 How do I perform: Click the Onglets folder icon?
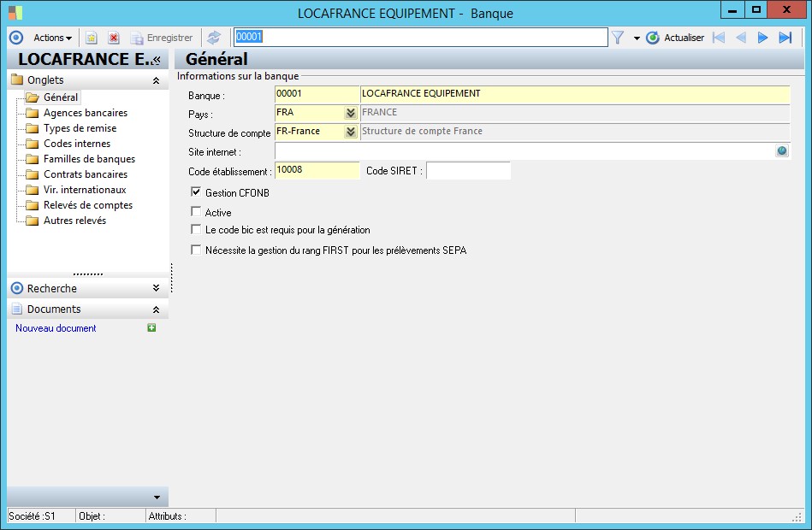click(x=17, y=79)
